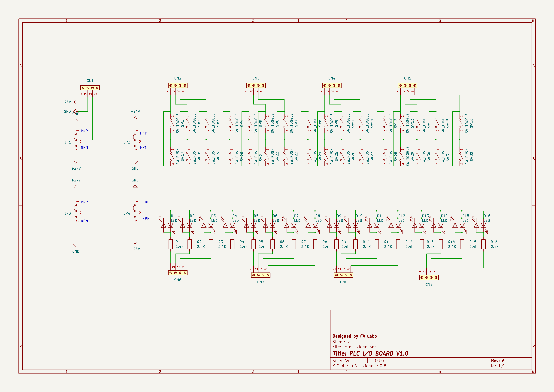Select the blue PNP label next to JP2
The image size is (554, 392).
(144, 133)
